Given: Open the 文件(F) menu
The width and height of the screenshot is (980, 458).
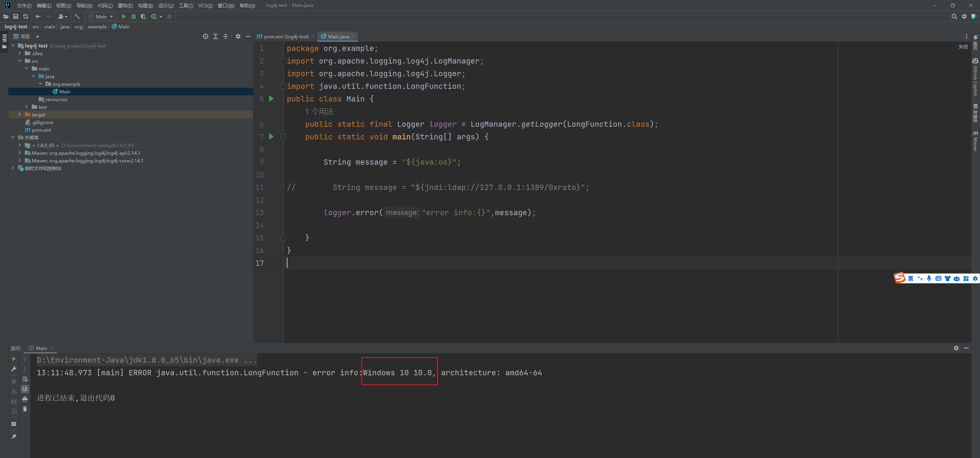Looking at the screenshot, I should [24, 5].
